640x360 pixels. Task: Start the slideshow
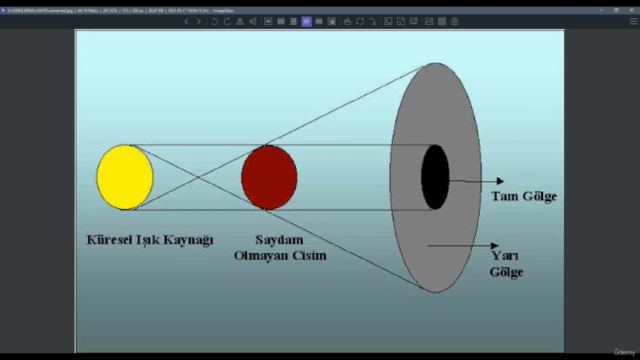point(413,22)
